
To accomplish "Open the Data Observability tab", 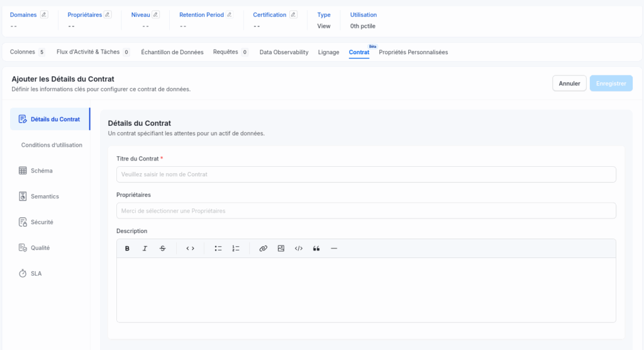I will click(x=284, y=52).
